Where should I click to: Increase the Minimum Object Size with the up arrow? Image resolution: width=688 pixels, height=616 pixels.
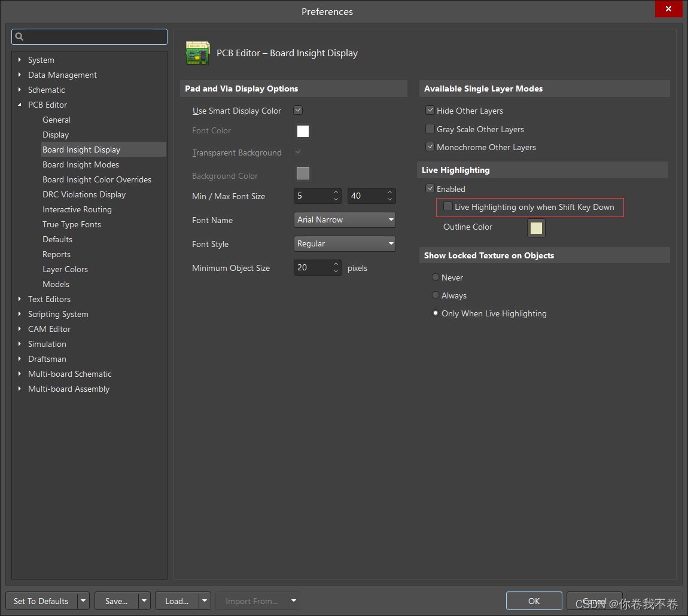click(336, 264)
